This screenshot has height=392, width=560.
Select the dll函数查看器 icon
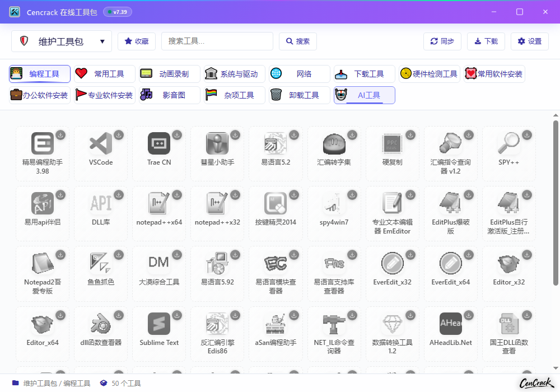point(101,324)
